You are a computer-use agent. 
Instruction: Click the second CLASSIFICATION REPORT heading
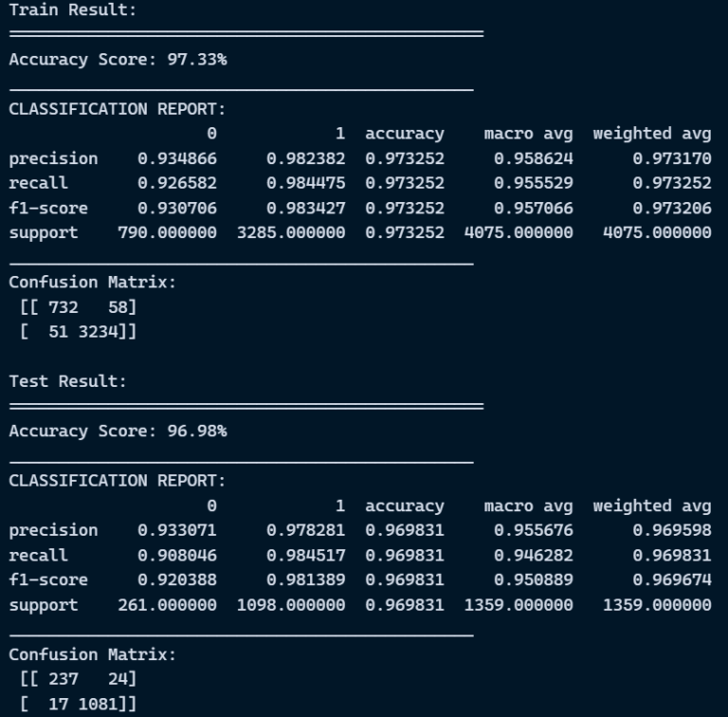(117, 481)
